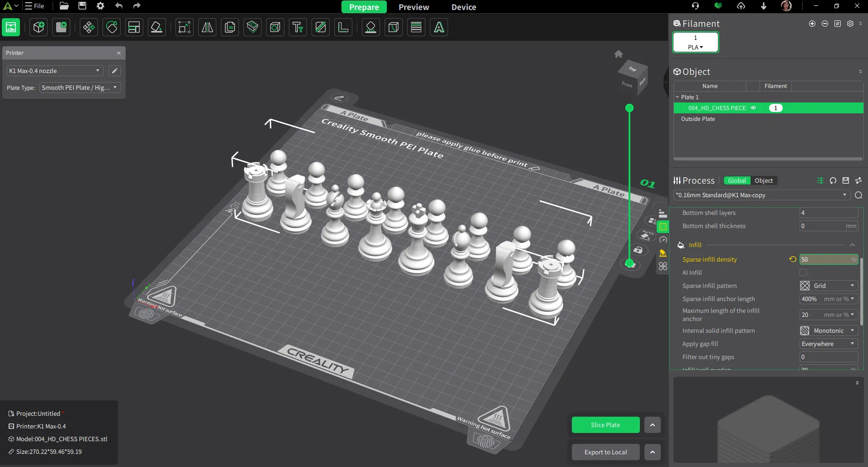Toggle the plate lock icon
The image size is (868, 467).
638,250
